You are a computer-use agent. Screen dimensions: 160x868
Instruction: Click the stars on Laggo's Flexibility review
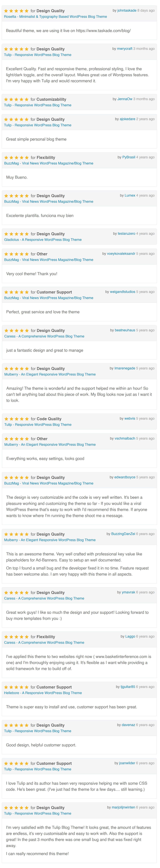pyautogui.click(x=16, y=636)
